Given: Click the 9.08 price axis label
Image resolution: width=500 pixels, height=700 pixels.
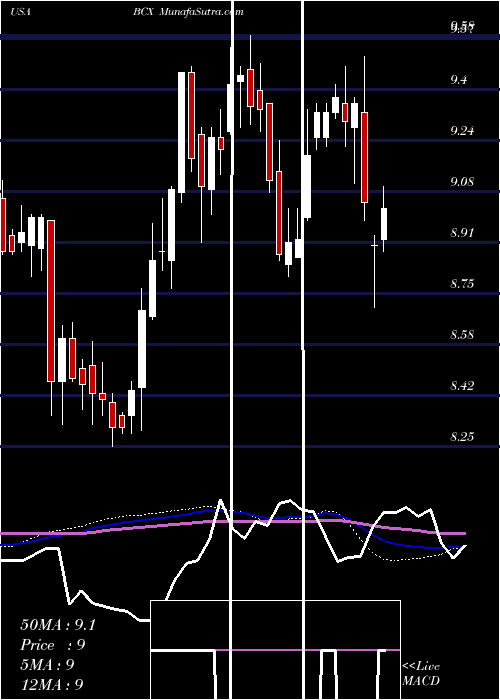Looking at the screenshot, I should [463, 182].
